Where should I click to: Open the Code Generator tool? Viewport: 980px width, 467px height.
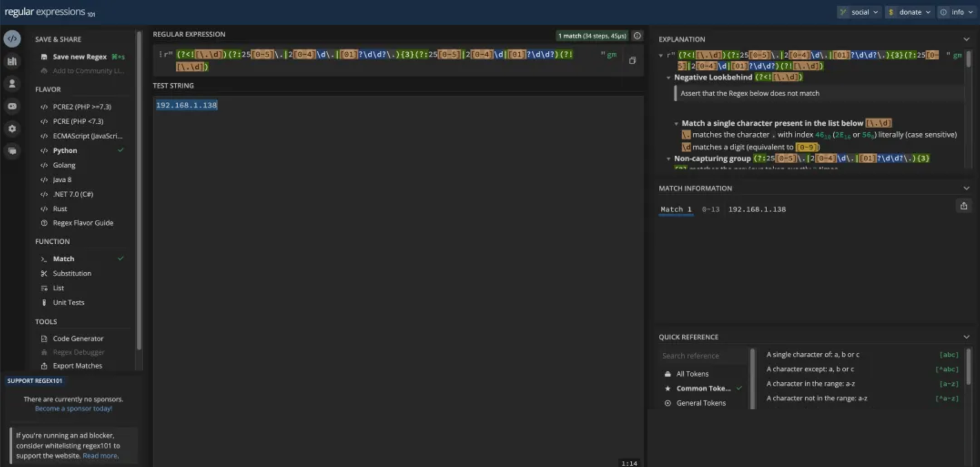[x=78, y=338]
